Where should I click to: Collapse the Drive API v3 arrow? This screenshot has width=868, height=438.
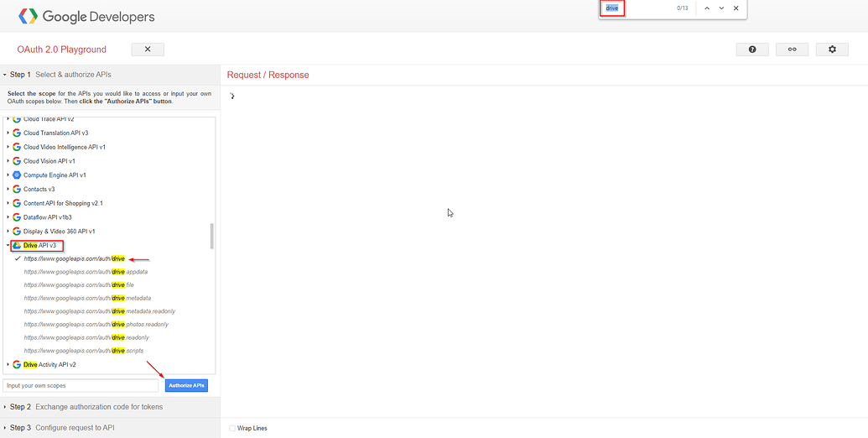pyautogui.click(x=8, y=245)
